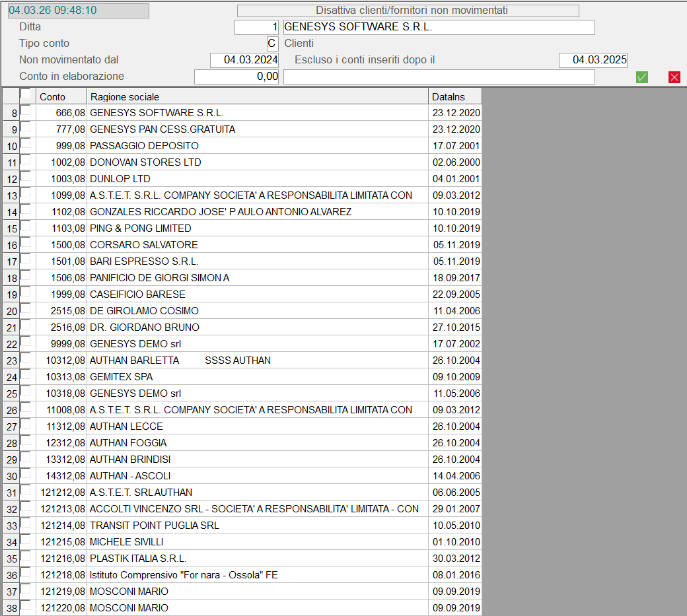Click the Non movimentato dal date field

click(x=244, y=60)
